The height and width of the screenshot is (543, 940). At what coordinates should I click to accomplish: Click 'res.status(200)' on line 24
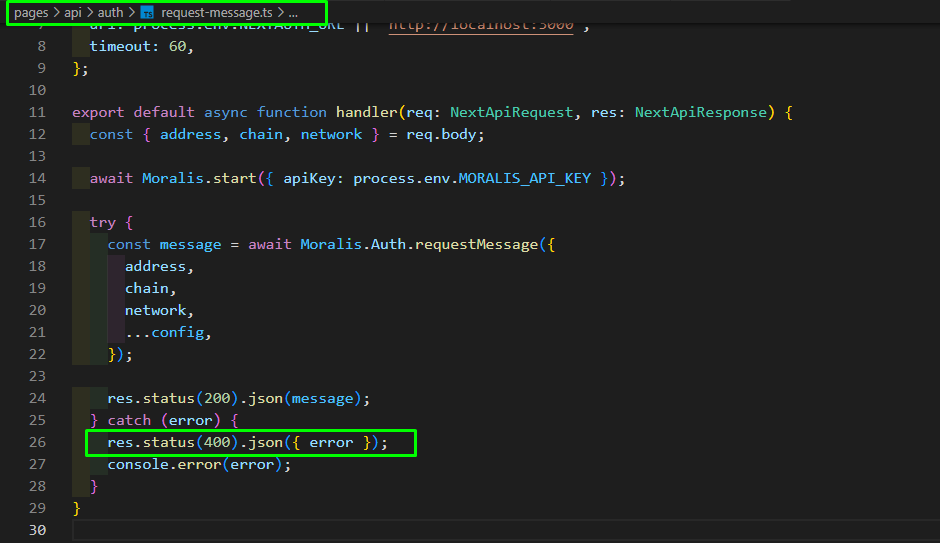tap(173, 398)
